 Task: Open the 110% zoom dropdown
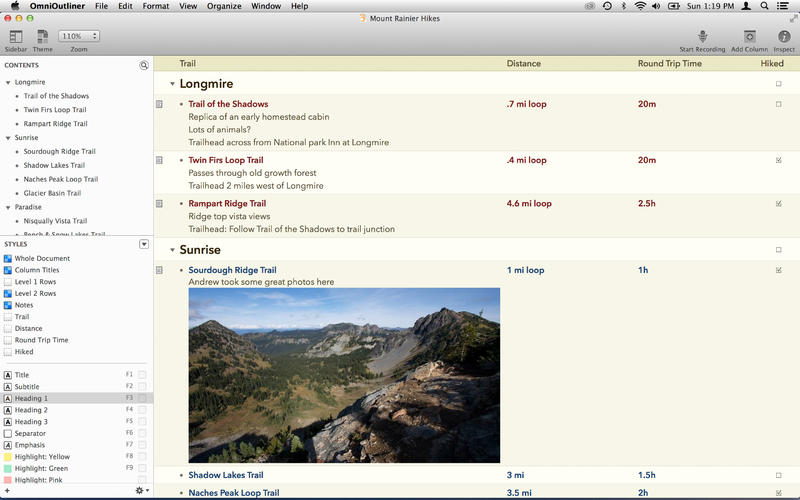[79, 36]
